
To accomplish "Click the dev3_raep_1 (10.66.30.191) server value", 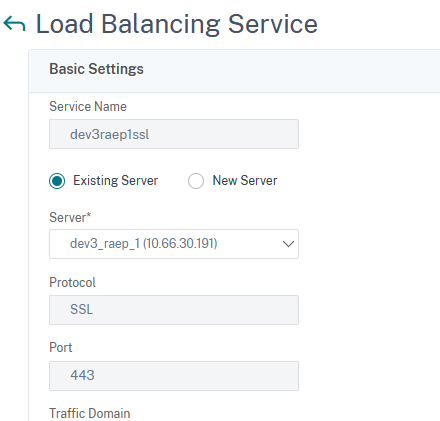I will 144,244.
